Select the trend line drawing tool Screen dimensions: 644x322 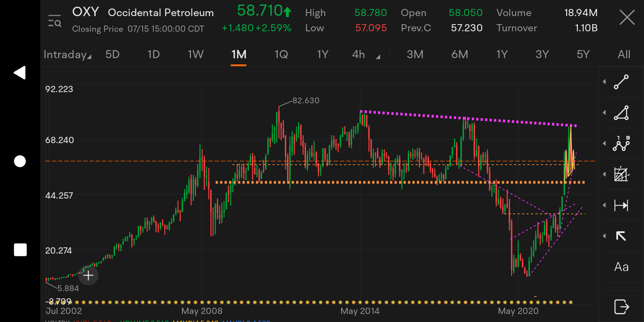pos(621,82)
